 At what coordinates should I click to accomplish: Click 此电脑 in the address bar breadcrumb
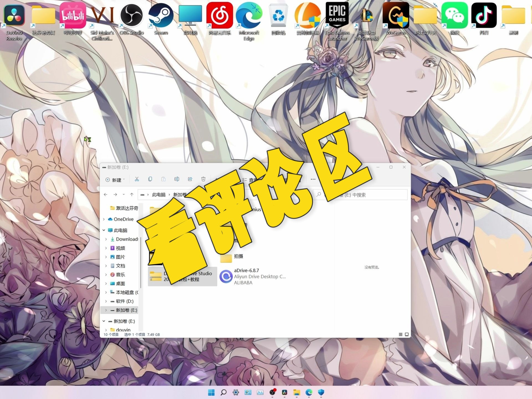click(159, 195)
